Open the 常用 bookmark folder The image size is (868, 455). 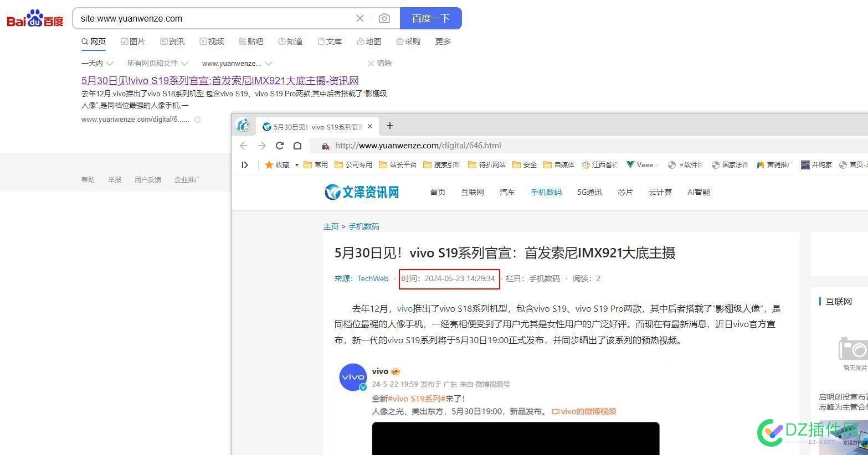coord(316,164)
